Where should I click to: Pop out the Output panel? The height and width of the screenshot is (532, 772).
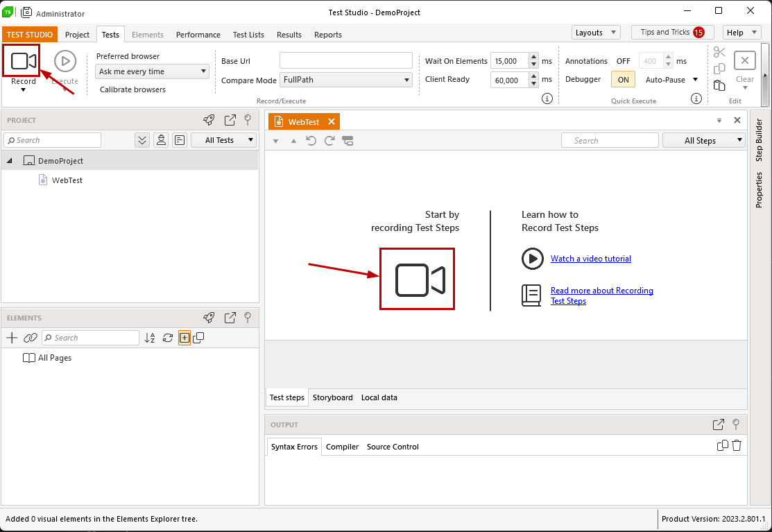click(x=719, y=424)
